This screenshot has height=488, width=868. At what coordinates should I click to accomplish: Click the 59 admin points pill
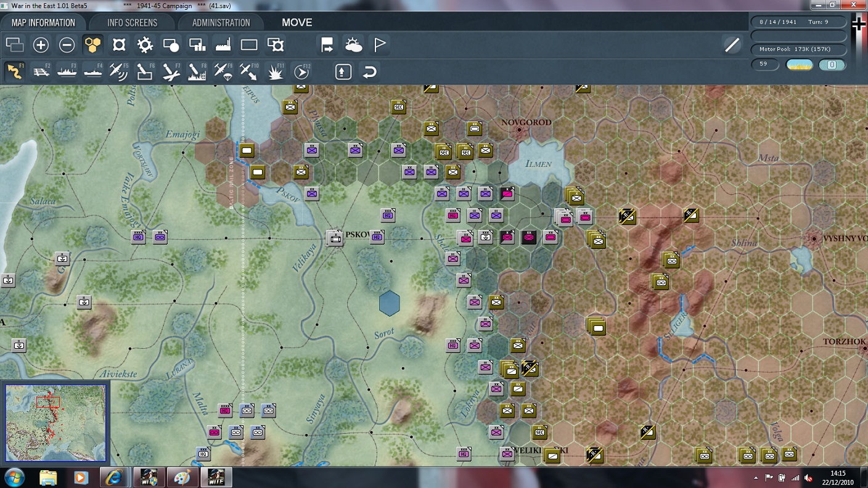click(x=765, y=65)
